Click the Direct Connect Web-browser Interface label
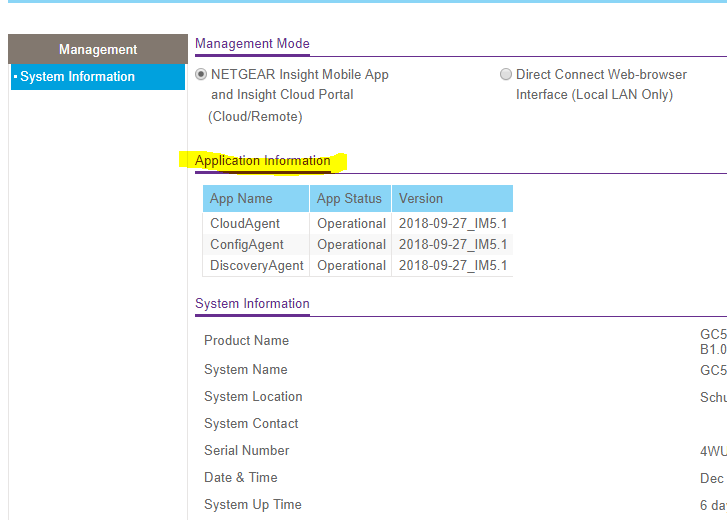This screenshot has width=727, height=520. 601,84
